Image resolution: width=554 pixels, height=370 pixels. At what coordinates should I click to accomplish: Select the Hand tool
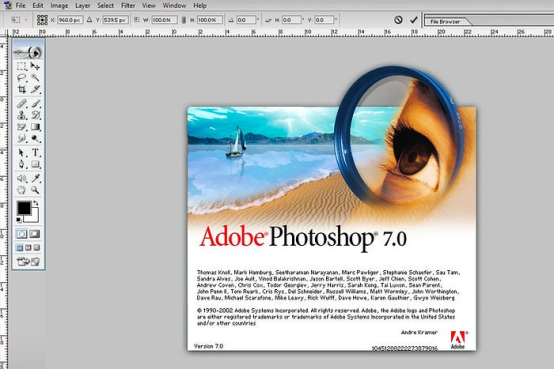point(22,190)
